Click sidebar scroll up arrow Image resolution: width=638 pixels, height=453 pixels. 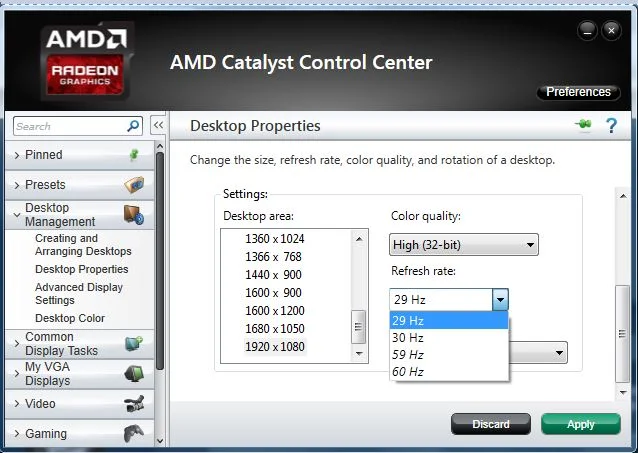pos(160,146)
